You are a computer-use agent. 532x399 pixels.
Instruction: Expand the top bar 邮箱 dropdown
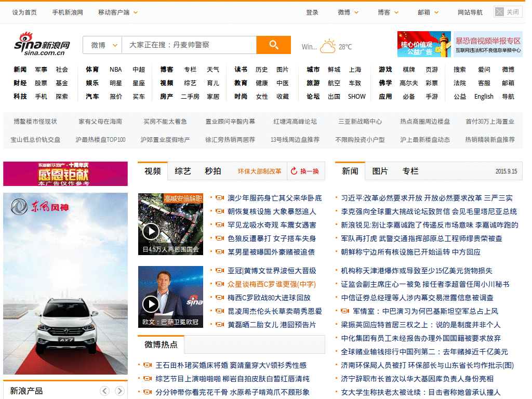(428, 12)
